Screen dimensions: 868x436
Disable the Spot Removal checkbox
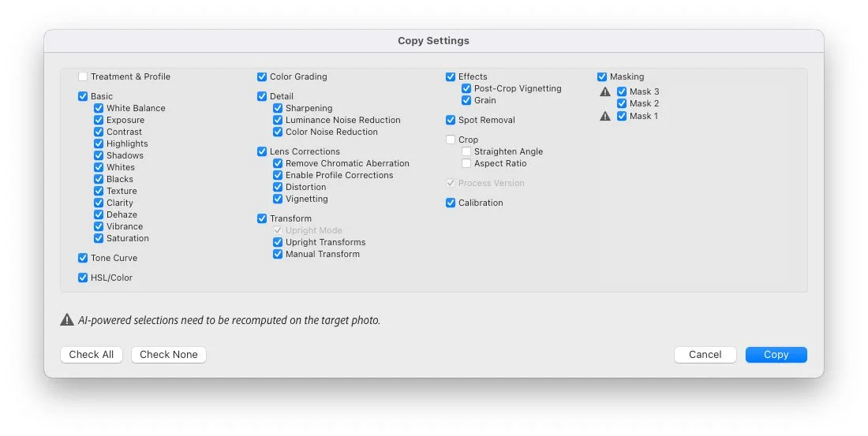[x=451, y=120]
